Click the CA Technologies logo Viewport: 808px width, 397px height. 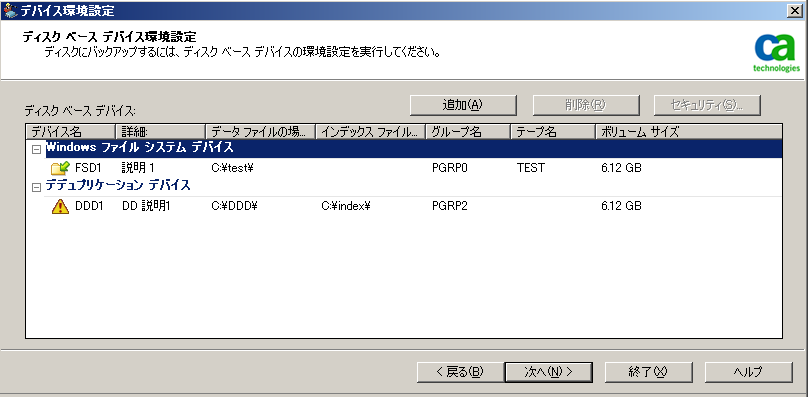coord(777,53)
